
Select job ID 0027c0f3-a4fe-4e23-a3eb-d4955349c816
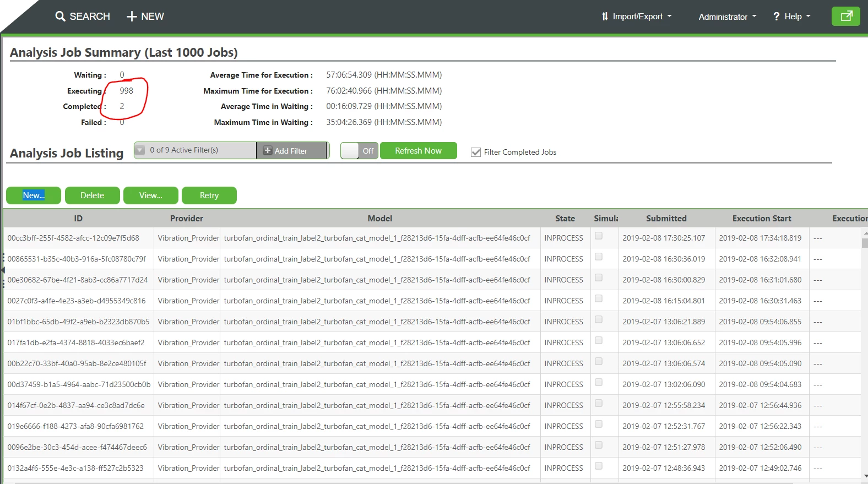[77, 301]
